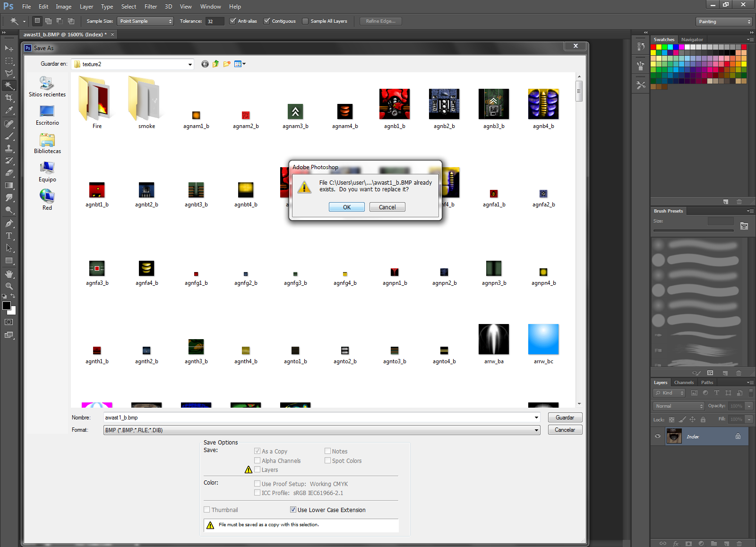This screenshot has width=756, height=547.
Task: Click the foreground color swatch
Action: [x=7, y=306]
